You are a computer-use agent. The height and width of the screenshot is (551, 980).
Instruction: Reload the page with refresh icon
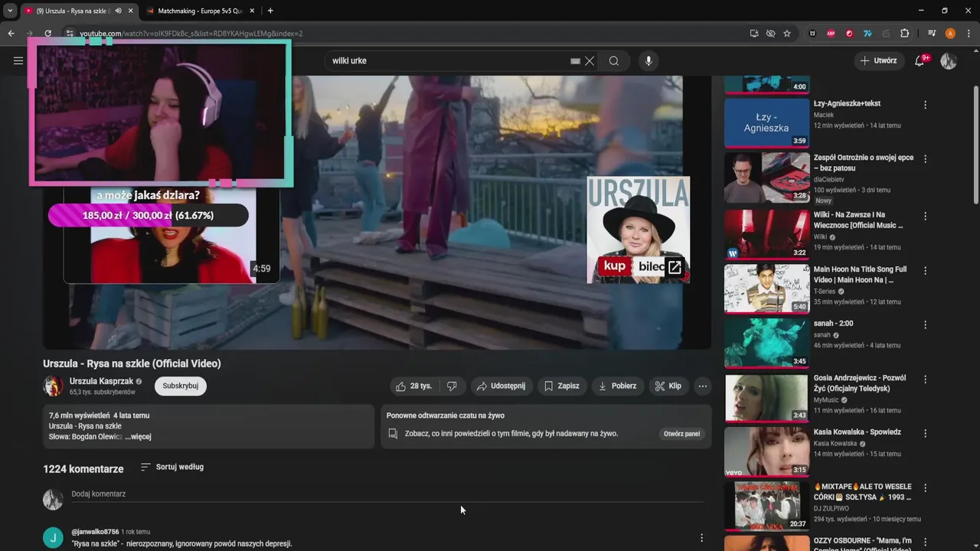pos(47,33)
